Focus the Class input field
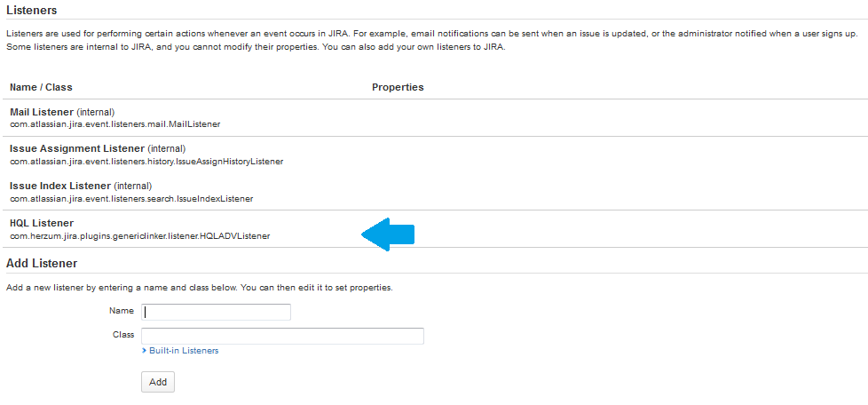Image resolution: width=868 pixels, height=405 pixels. click(x=282, y=336)
